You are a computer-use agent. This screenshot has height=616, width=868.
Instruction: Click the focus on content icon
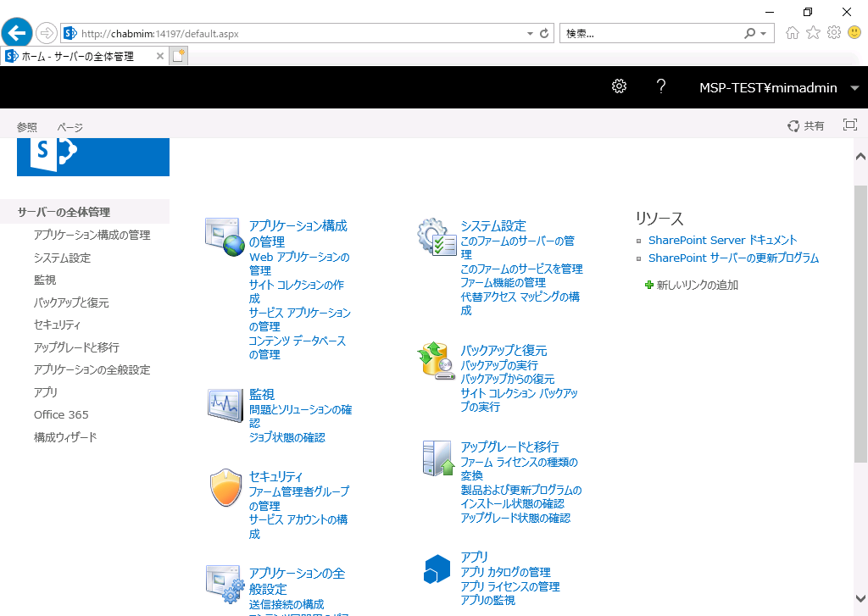point(849,125)
